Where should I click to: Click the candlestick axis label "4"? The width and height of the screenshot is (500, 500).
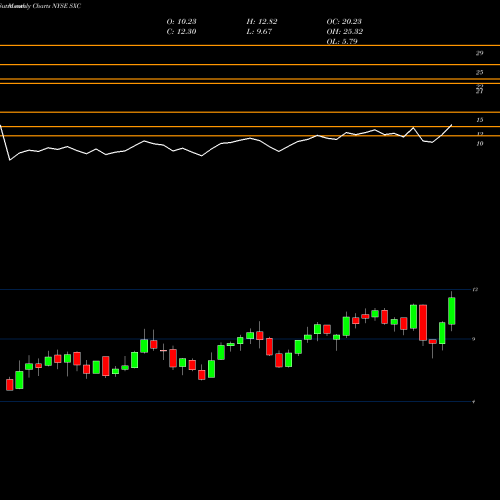click(x=474, y=402)
